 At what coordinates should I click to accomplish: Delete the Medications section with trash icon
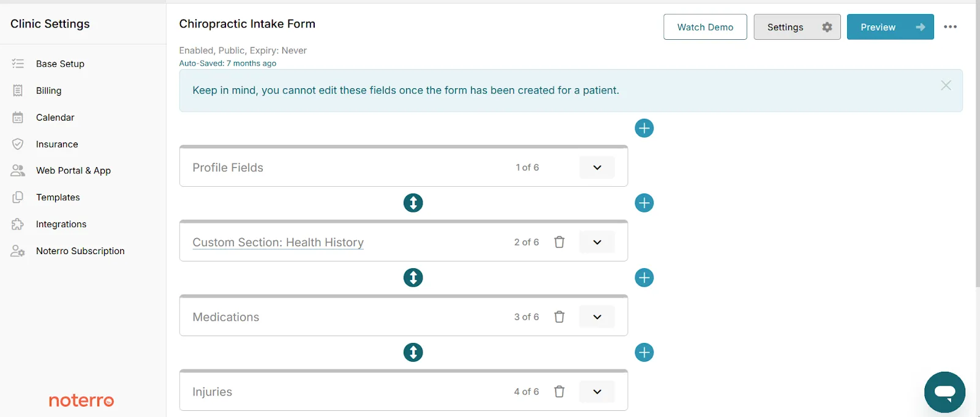click(559, 317)
